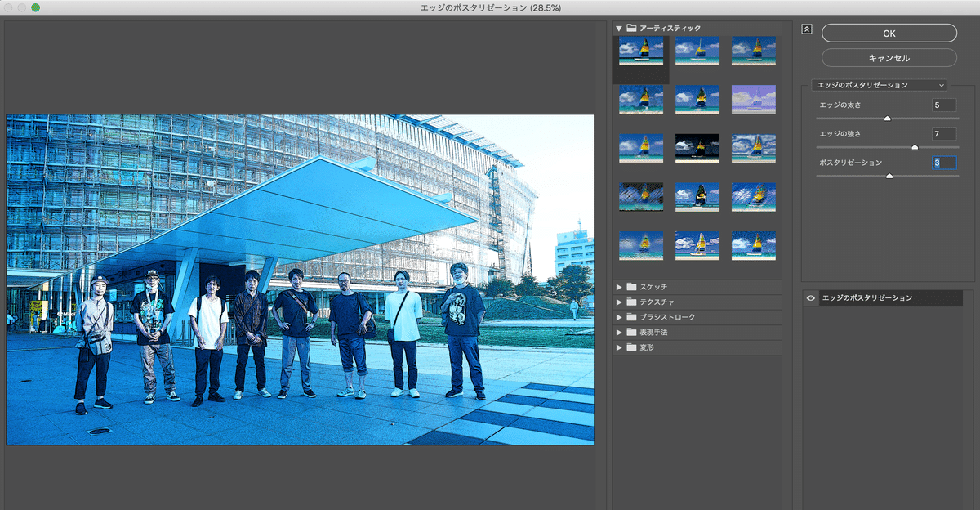
Task: Select the first thumbnail in the bottom row
Action: (641, 246)
